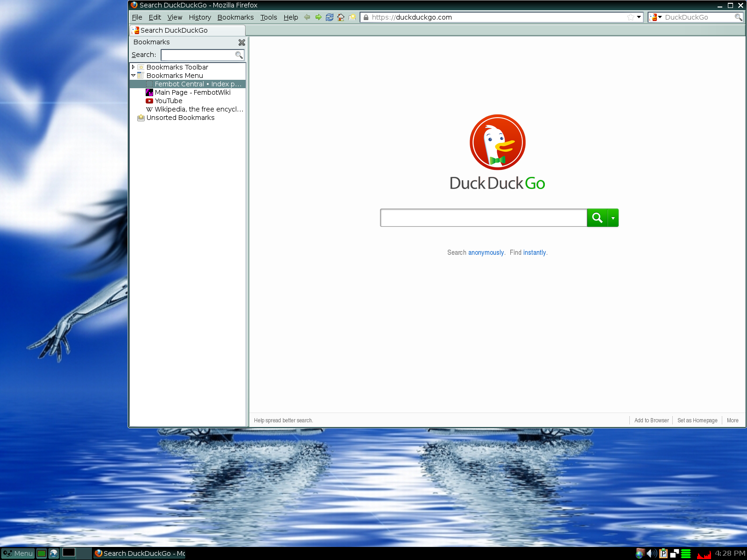Click the More link in page footer
The height and width of the screenshot is (560, 747).
pyautogui.click(x=733, y=420)
